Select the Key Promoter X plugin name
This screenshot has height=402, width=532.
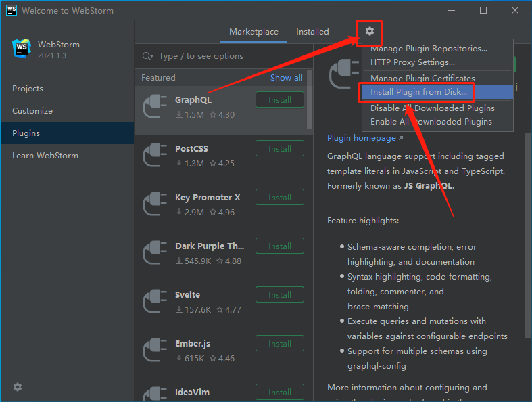[208, 198]
